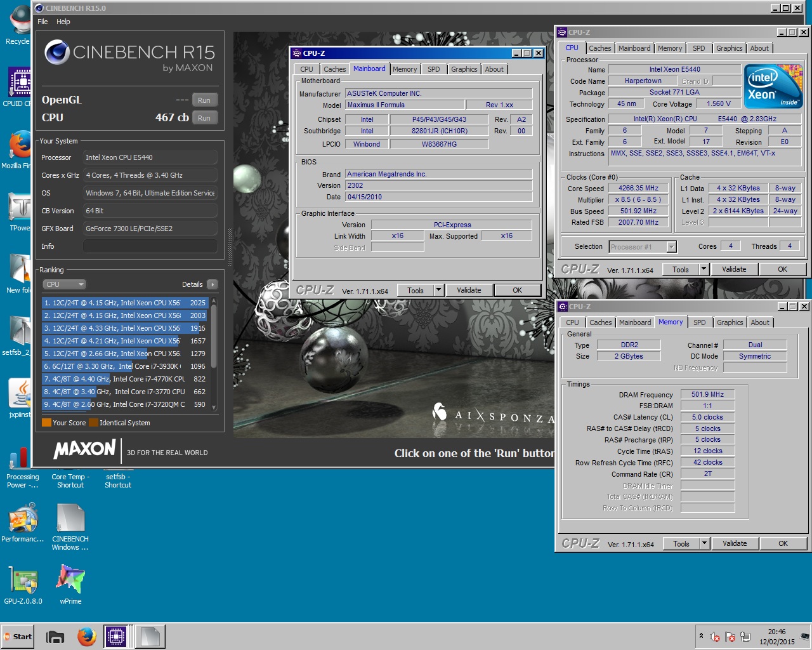
Task: Click the Info input field
Action: pyautogui.click(x=150, y=246)
